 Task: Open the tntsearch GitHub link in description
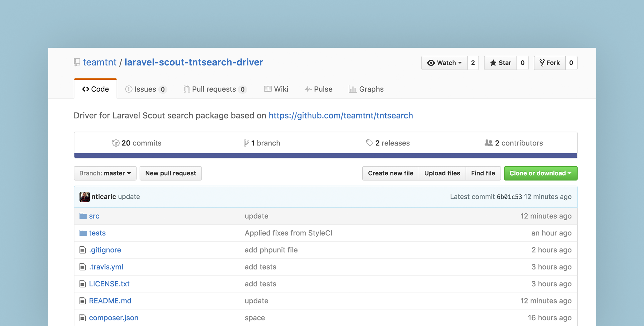pyautogui.click(x=341, y=115)
